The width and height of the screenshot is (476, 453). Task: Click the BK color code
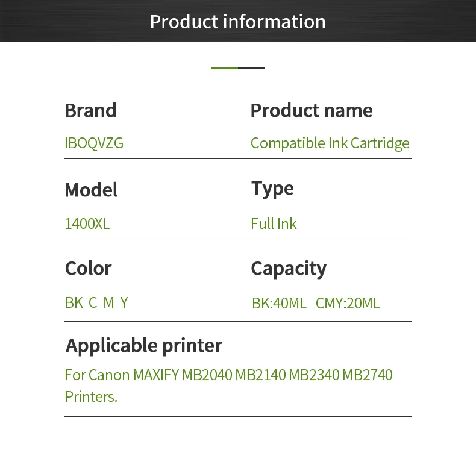point(74,302)
